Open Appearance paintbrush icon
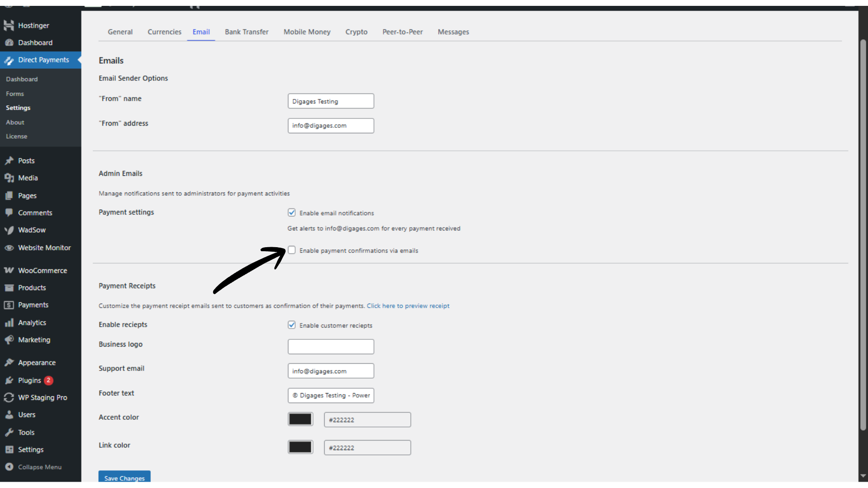 (x=9, y=362)
